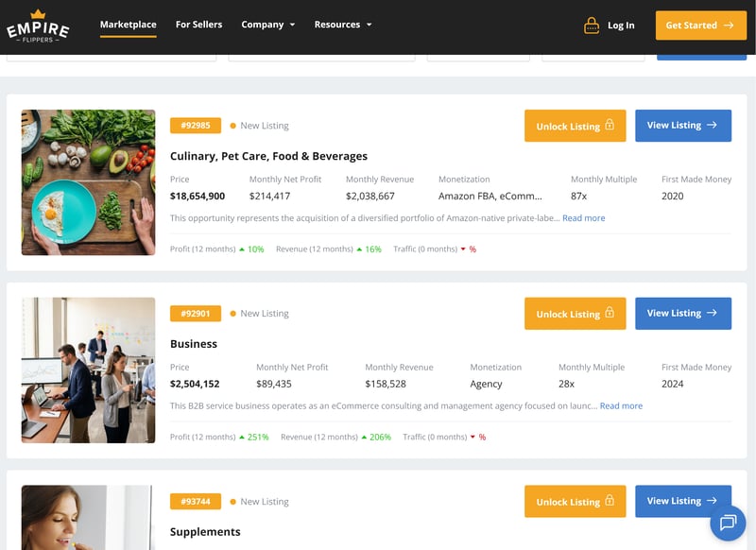Image resolution: width=756 pixels, height=550 pixels.
Task: Unlock the Culinary, Pet Care listing
Action: (575, 126)
